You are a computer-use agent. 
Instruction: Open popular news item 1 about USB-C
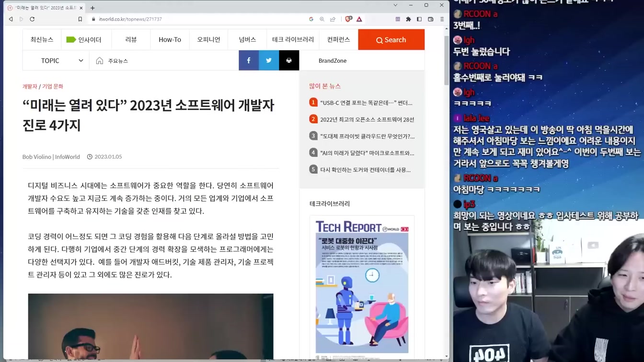[362, 102]
